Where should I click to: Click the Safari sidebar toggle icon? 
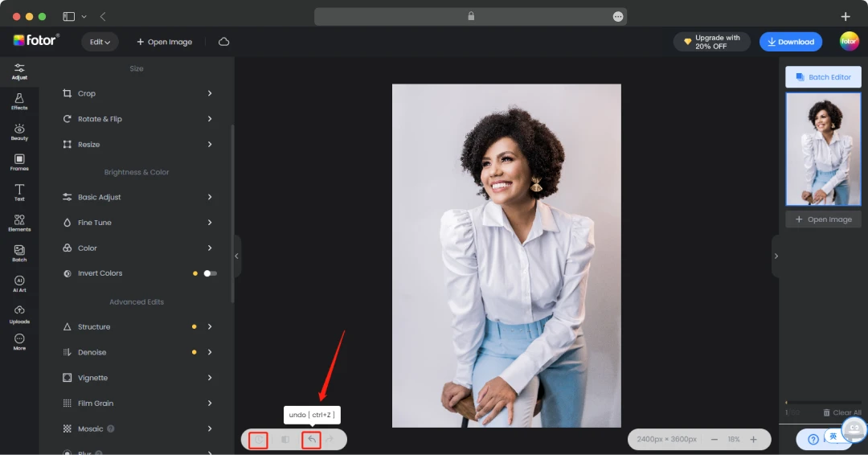coord(68,17)
